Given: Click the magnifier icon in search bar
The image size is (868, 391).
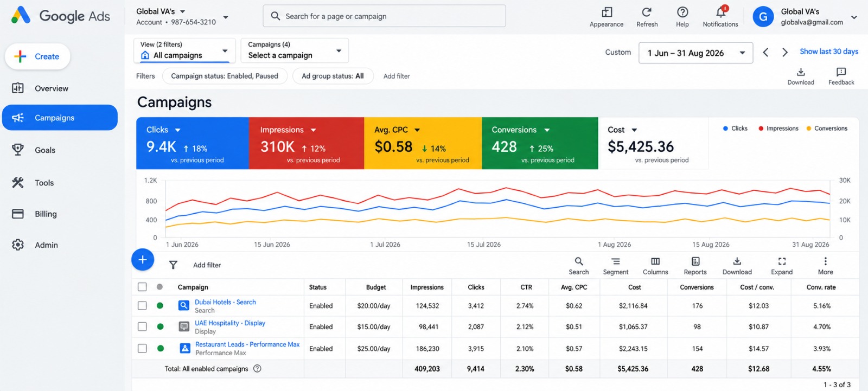Looking at the screenshot, I should tap(276, 16).
